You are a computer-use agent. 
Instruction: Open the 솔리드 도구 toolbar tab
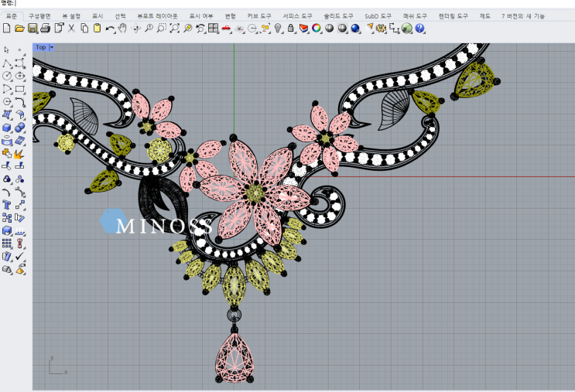pyautogui.click(x=338, y=15)
